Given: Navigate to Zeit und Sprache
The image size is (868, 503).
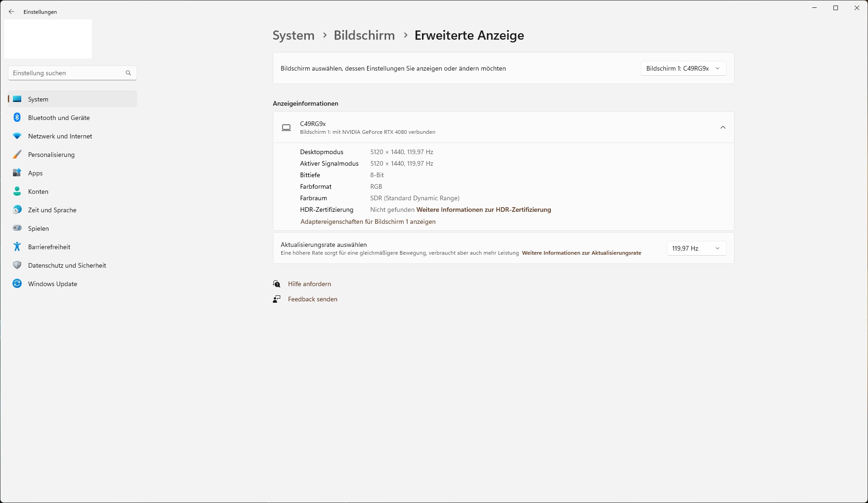Looking at the screenshot, I should pyautogui.click(x=72, y=210).
